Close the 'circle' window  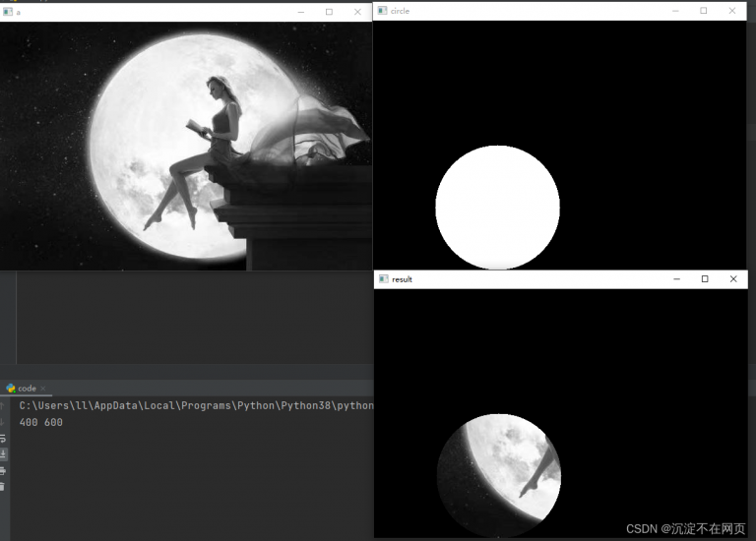[732, 11]
